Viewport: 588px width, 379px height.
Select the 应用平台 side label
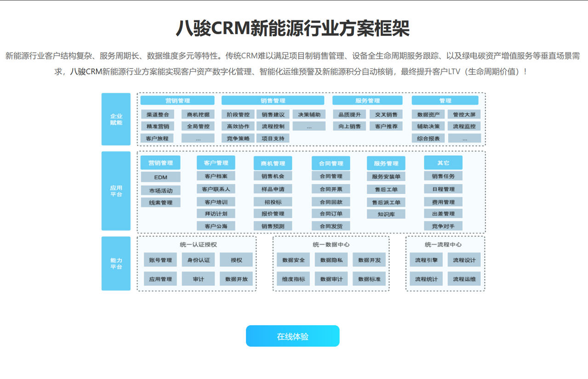pyautogui.click(x=116, y=191)
